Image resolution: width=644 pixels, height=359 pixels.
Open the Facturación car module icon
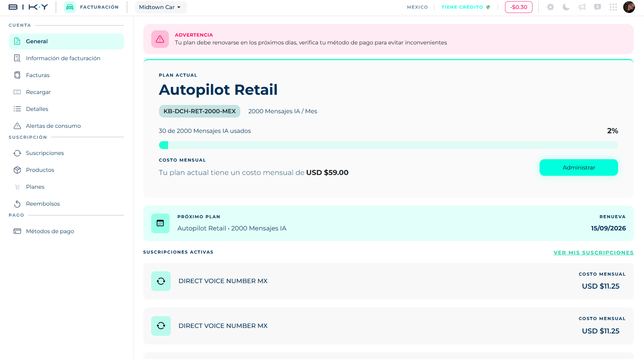pos(70,7)
